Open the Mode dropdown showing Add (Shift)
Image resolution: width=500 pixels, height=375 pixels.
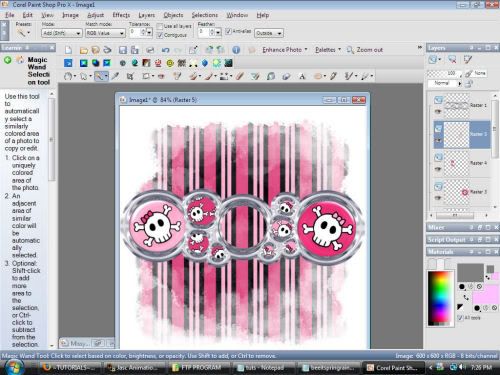coord(62,33)
